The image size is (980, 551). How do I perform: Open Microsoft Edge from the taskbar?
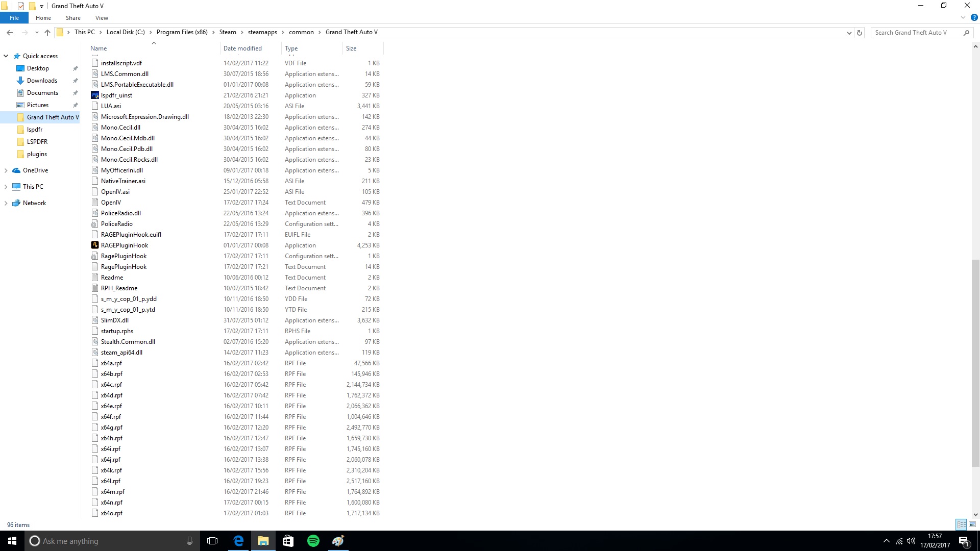click(238, 541)
